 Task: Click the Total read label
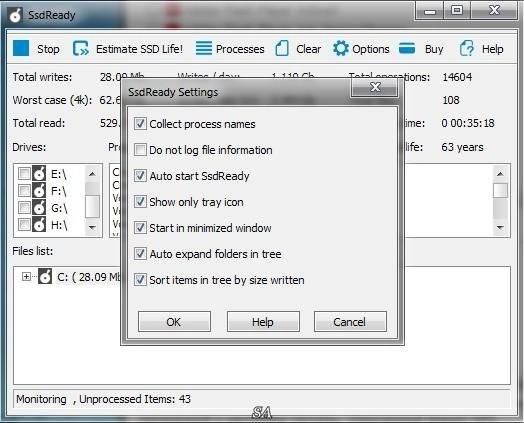(x=39, y=123)
